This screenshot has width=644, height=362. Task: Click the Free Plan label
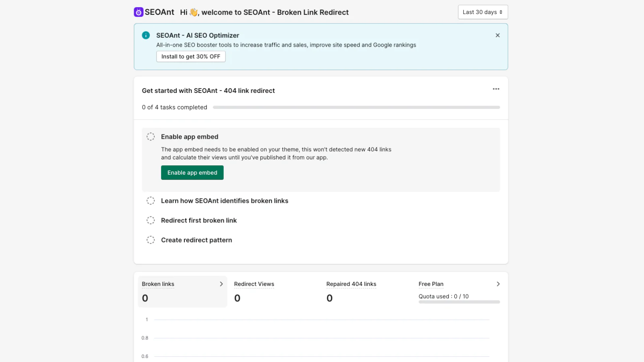(x=431, y=284)
